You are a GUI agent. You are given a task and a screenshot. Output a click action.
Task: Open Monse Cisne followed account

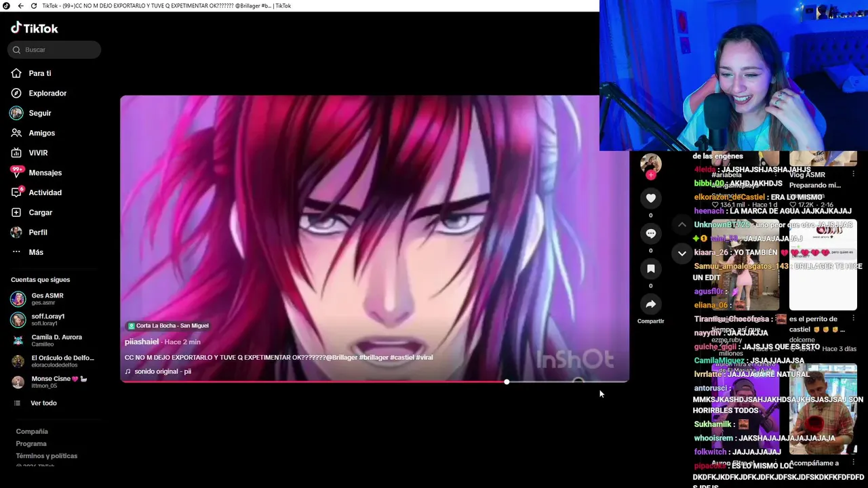(x=50, y=382)
